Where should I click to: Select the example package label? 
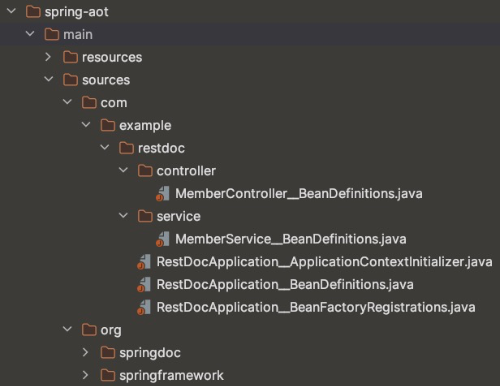(145, 126)
